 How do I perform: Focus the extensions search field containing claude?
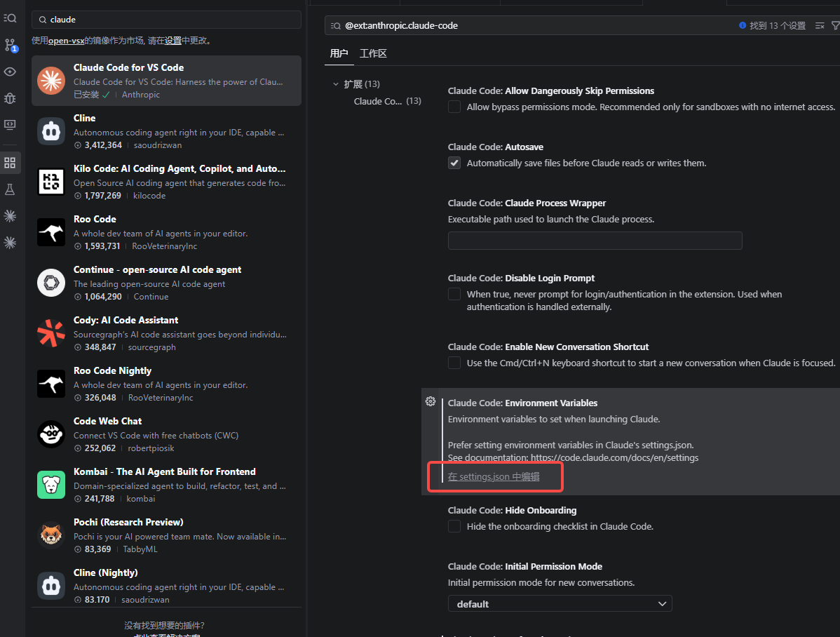(x=167, y=20)
